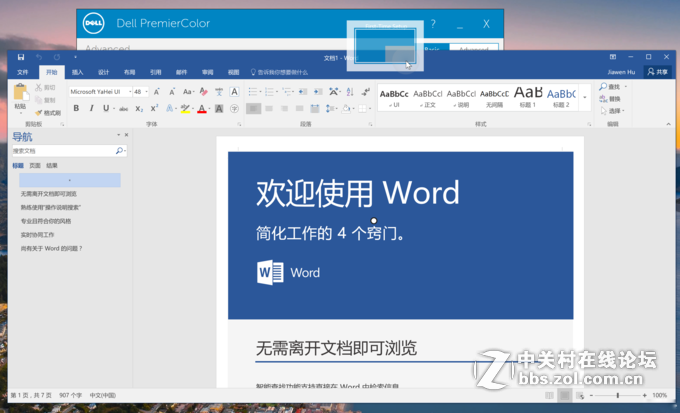Click the zoom slider handle in status bar
The height and width of the screenshot is (413, 680).
[618, 395]
